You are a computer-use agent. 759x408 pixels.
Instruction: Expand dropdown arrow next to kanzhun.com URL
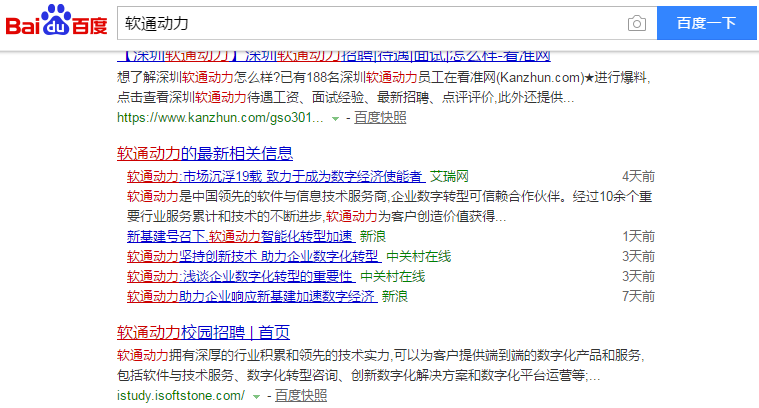(x=335, y=118)
